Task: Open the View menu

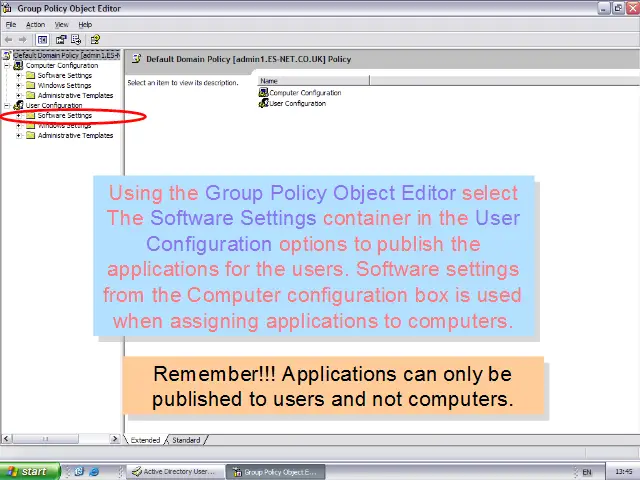Action: pyautogui.click(x=61, y=24)
